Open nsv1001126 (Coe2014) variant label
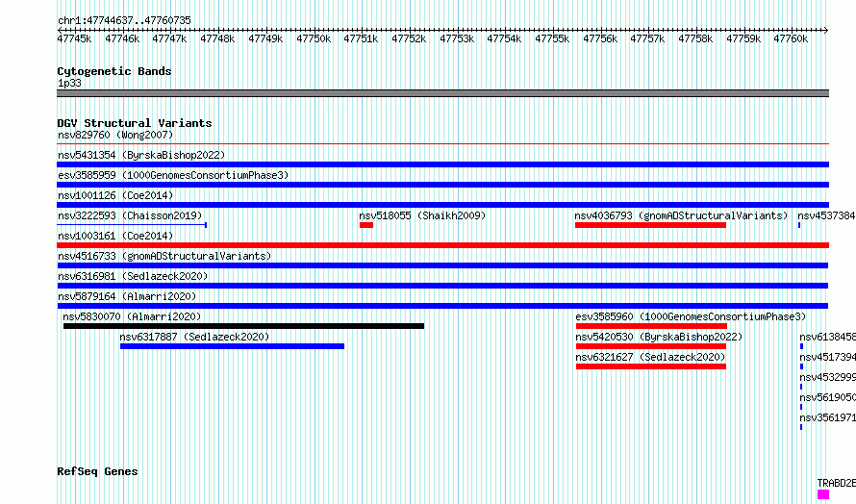The width and height of the screenshot is (856, 504). (115, 195)
